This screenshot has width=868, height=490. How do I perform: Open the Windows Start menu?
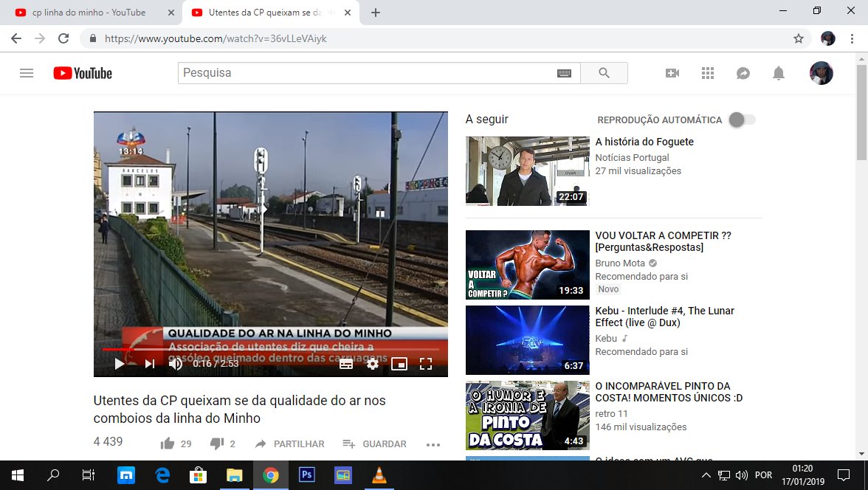coord(17,475)
